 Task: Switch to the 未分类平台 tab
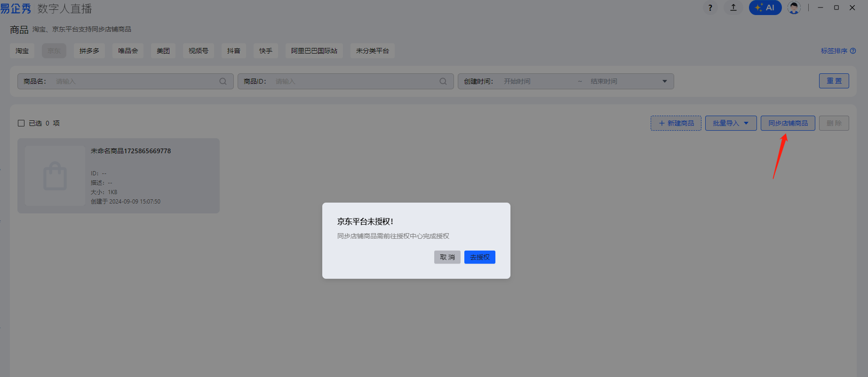373,51
